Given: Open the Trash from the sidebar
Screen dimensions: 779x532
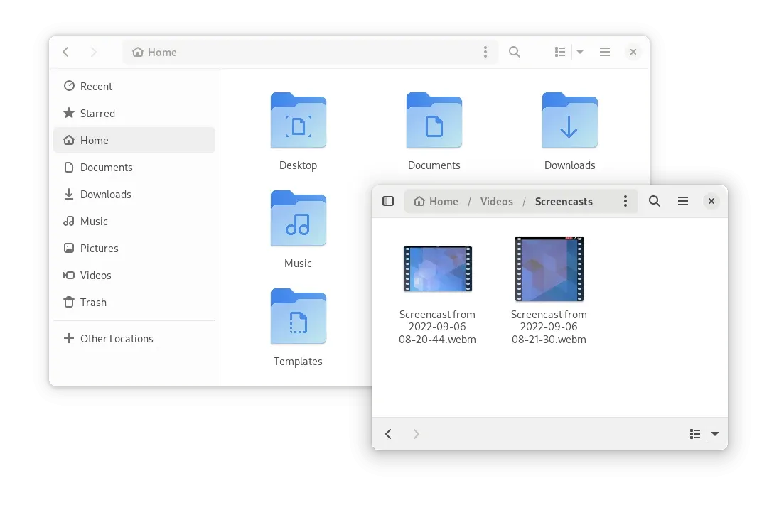Looking at the screenshot, I should click(x=92, y=302).
